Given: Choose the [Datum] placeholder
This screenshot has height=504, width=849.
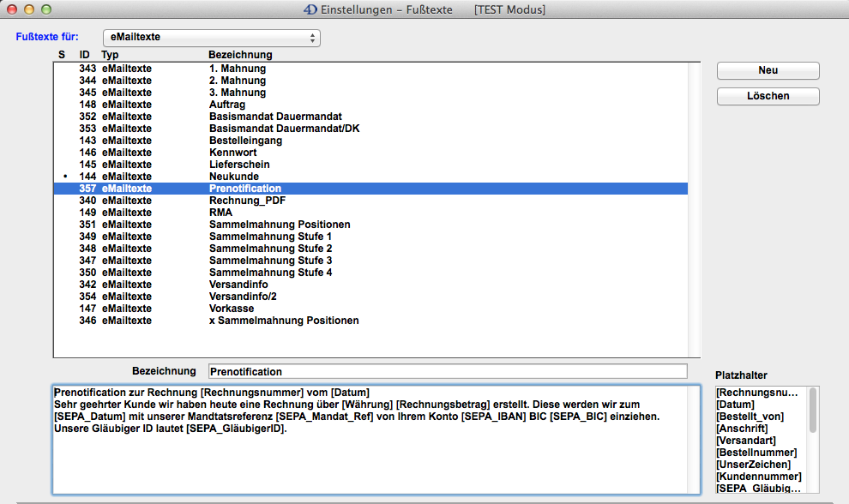Looking at the screenshot, I should pyautogui.click(x=736, y=405).
